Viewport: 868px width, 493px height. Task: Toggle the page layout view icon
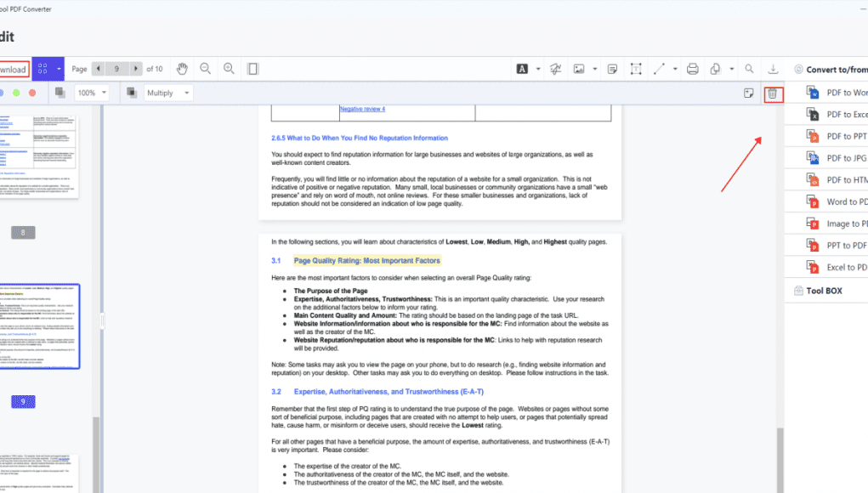click(x=252, y=69)
